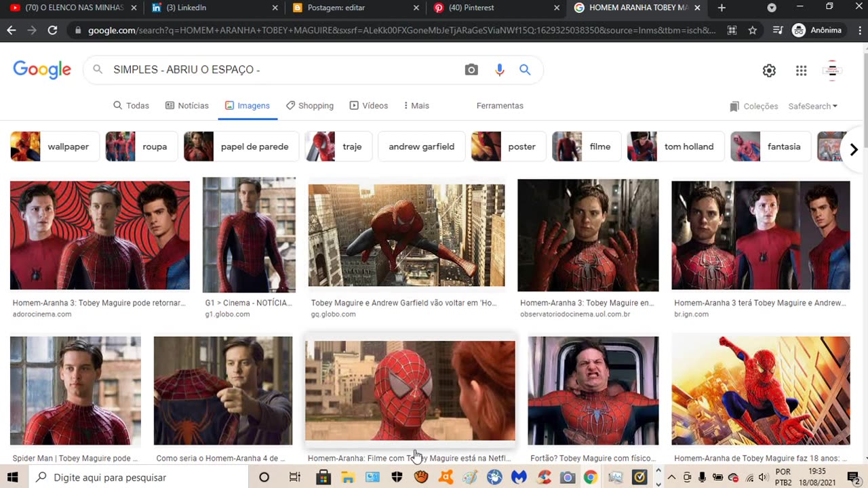Filter by wallpaper chip
Screen dimensions: 868x488
point(55,146)
